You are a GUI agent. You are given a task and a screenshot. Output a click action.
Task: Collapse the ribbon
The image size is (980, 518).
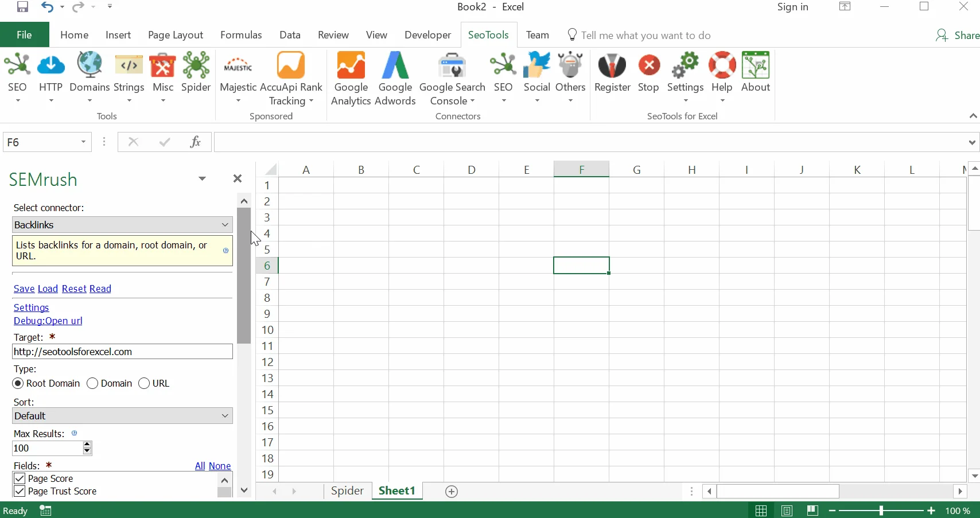pos(973,116)
